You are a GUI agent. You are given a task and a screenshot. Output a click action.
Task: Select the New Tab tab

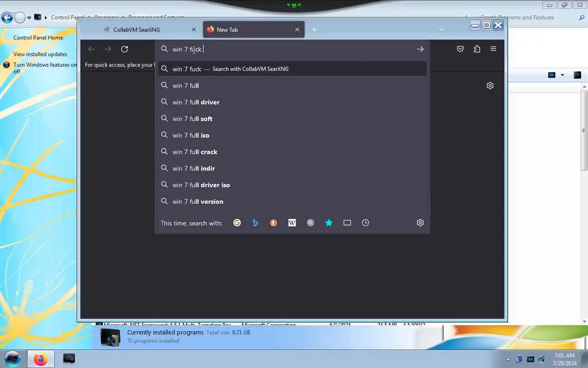point(254,29)
